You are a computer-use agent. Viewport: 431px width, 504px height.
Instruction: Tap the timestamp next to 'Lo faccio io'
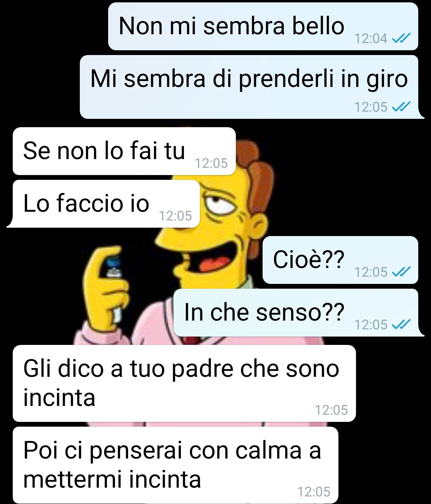(175, 216)
